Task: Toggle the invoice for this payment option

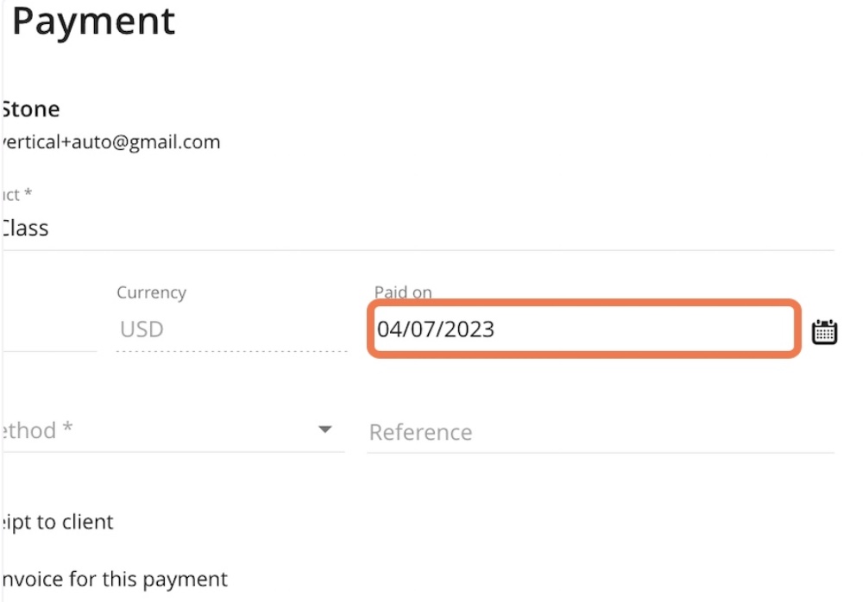Action: (x=114, y=580)
